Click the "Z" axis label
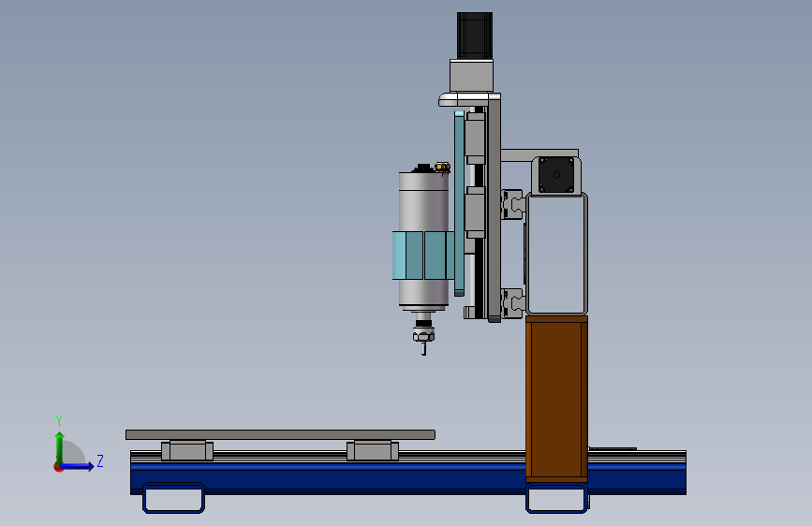The width and height of the screenshot is (812, 526). [100, 460]
